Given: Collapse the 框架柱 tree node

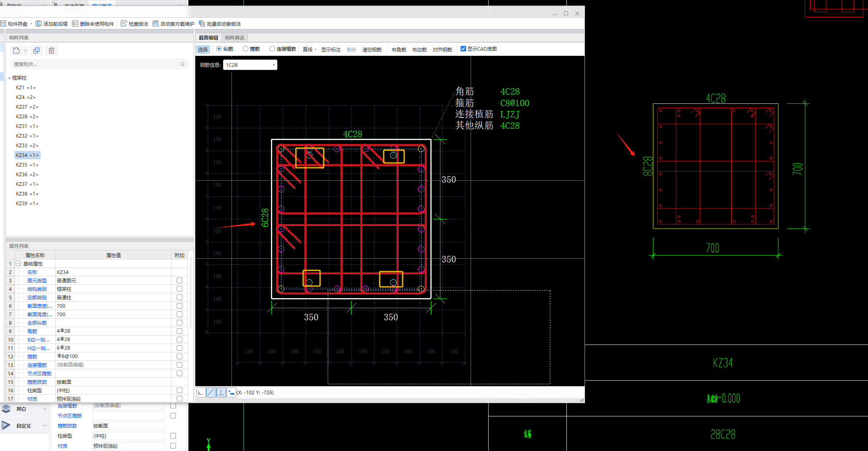Looking at the screenshot, I should pyautogui.click(x=9, y=78).
